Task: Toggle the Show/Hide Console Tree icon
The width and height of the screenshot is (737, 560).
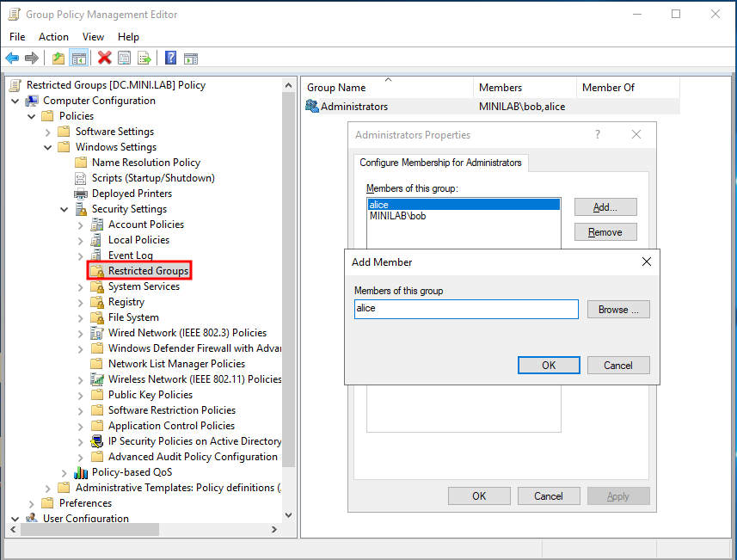Action: coord(78,58)
